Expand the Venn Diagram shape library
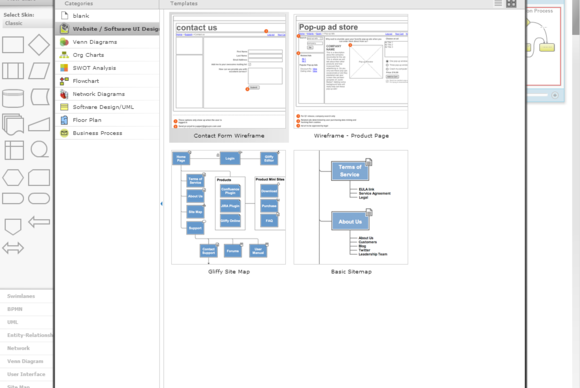Viewport: 580px width, 388px height. coord(27,361)
